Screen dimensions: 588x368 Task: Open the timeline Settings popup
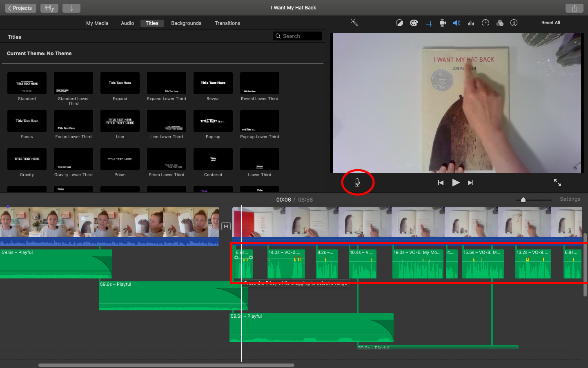[570, 199]
